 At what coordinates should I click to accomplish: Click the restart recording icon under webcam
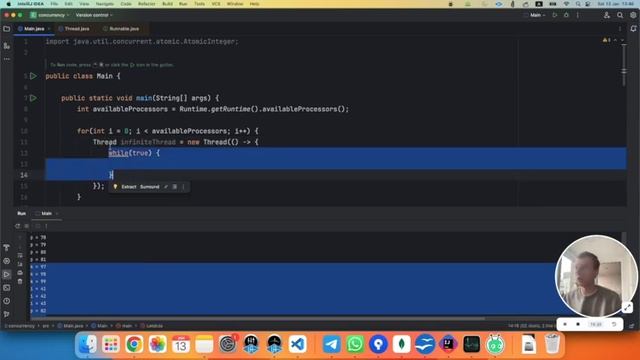[613, 324]
